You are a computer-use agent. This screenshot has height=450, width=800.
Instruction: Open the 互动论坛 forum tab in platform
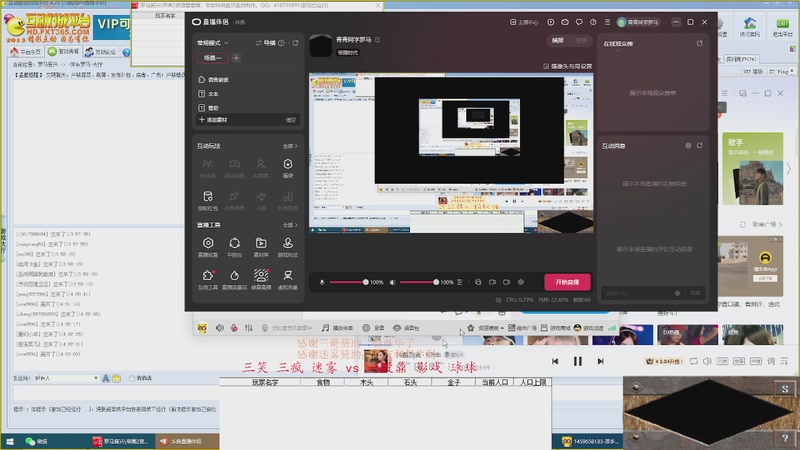tap(101, 52)
